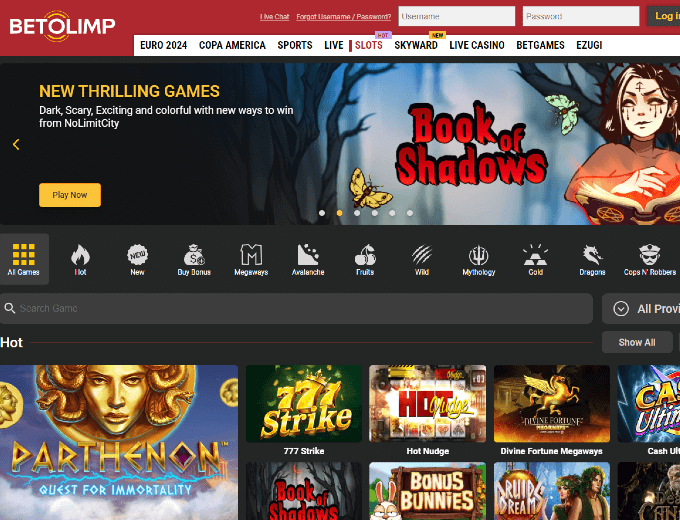Click the Search Game field
Viewport: 680px width, 520px height.
click(296, 308)
